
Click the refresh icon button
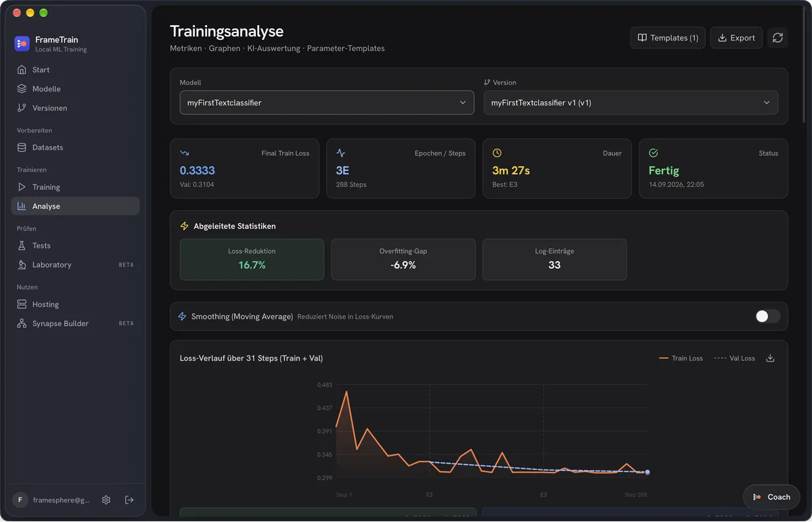(x=777, y=38)
